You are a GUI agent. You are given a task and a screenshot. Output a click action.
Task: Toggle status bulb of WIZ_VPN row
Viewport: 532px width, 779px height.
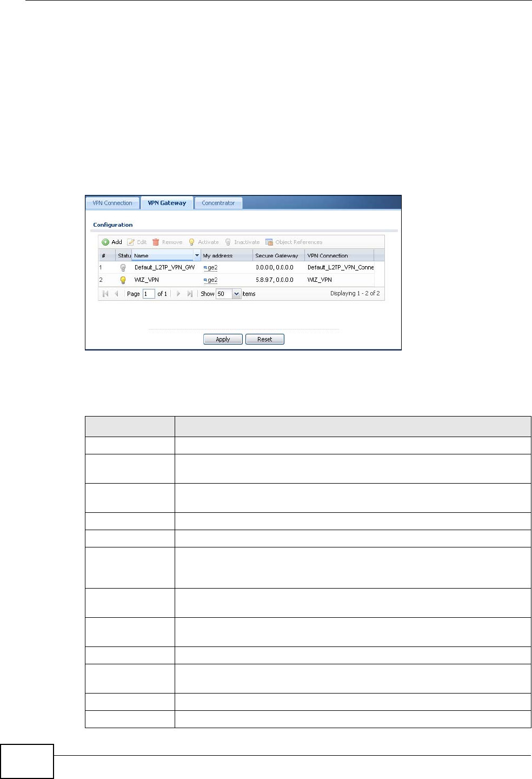click(123, 280)
